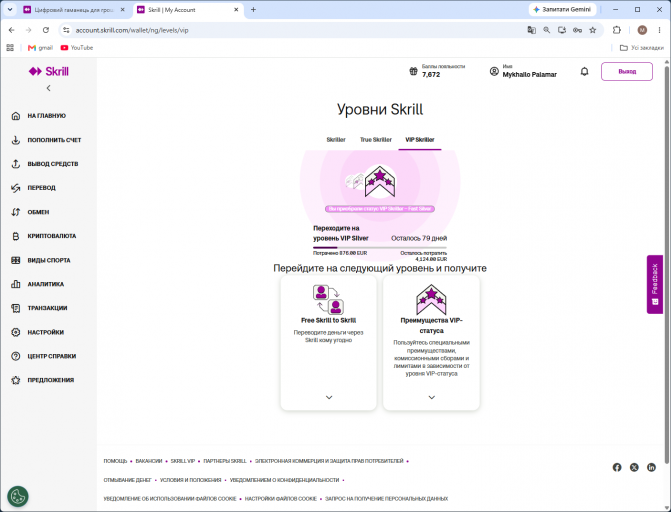Open the ТРАНЗАКЦИИ menu label
Image resolution: width=671 pixels, height=512 pixels.
point(48,308)
